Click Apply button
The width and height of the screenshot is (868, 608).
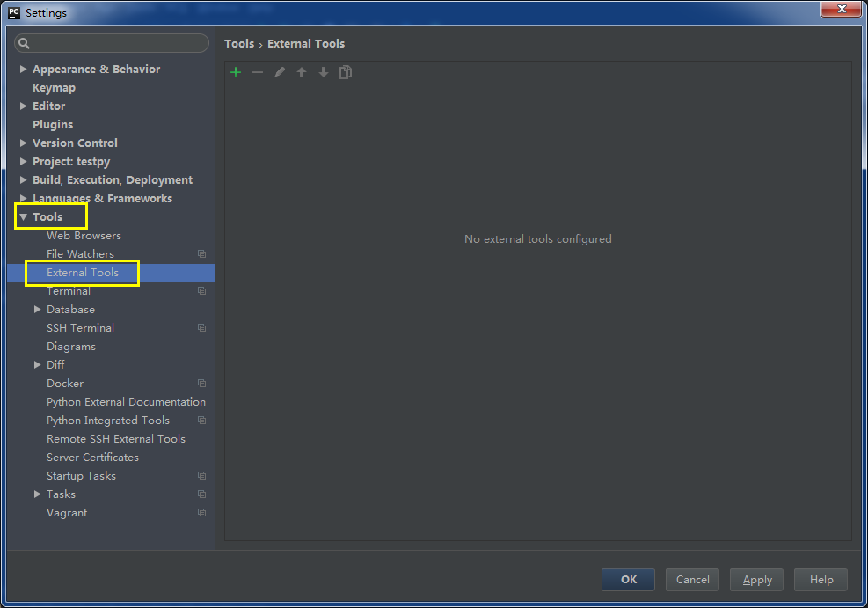(x=756, y=580)
